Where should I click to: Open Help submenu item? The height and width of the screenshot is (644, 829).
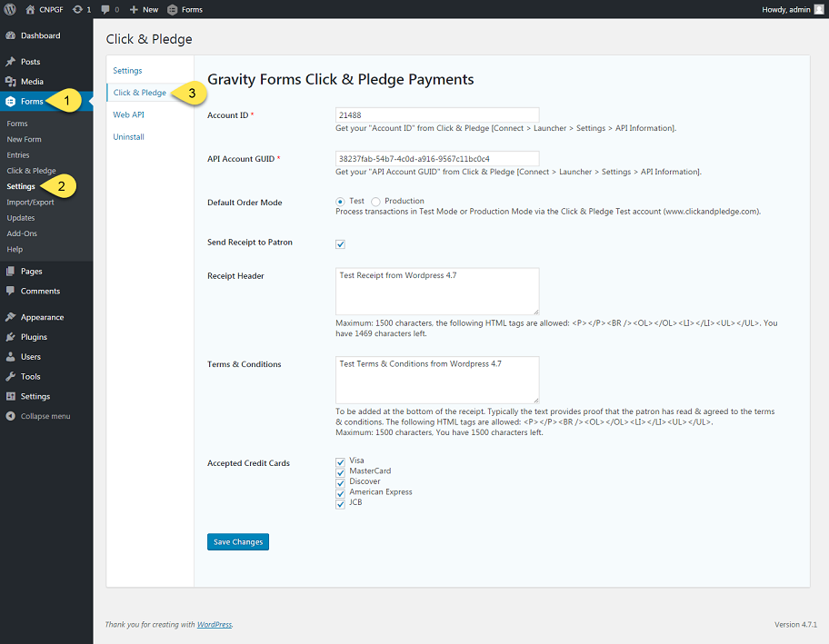click(15, 250)
